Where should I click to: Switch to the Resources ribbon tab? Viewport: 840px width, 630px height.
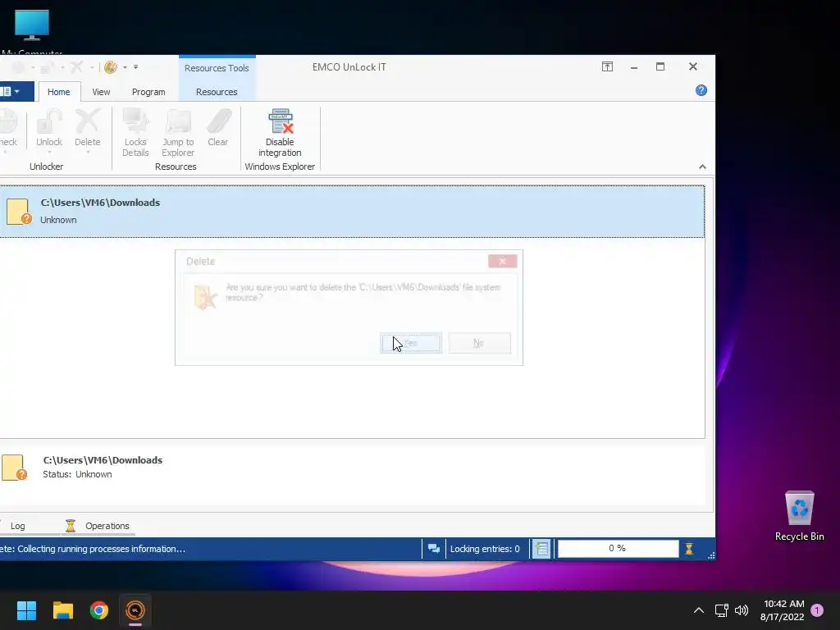point(217,92)
